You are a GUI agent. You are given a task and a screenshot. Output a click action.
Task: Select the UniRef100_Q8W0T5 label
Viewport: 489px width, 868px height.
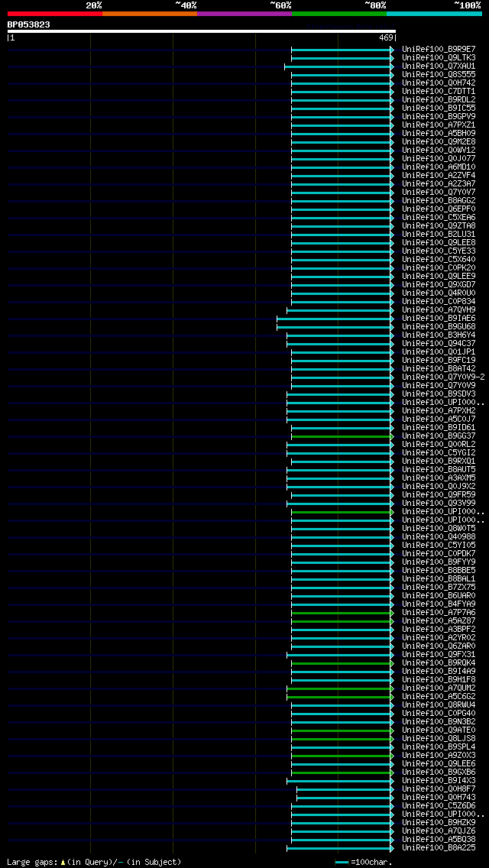click(x=439, y=528)
